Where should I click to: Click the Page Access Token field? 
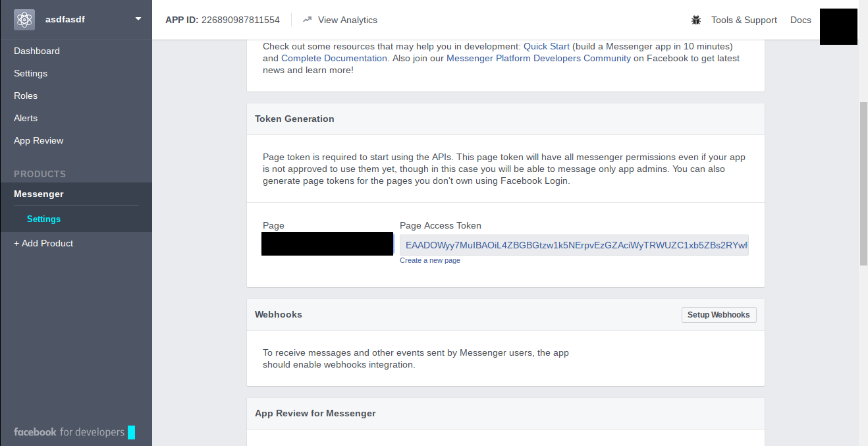coord(574,245)
